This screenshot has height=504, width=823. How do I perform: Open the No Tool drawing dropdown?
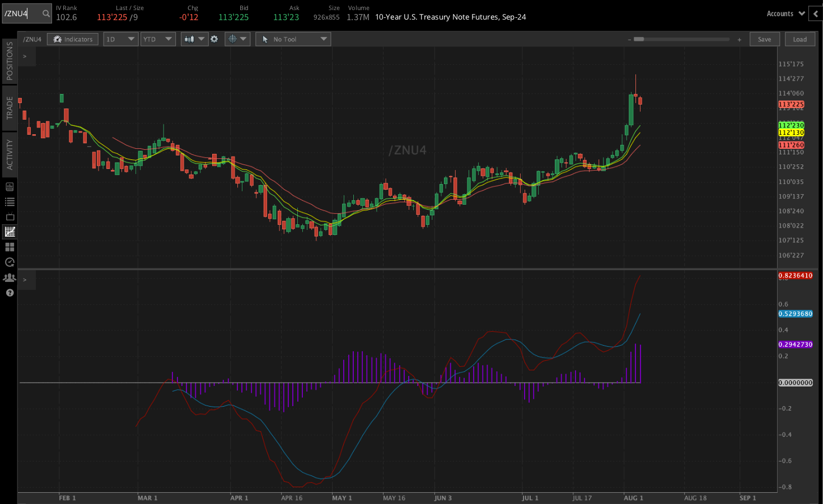(x=293, y=39)
